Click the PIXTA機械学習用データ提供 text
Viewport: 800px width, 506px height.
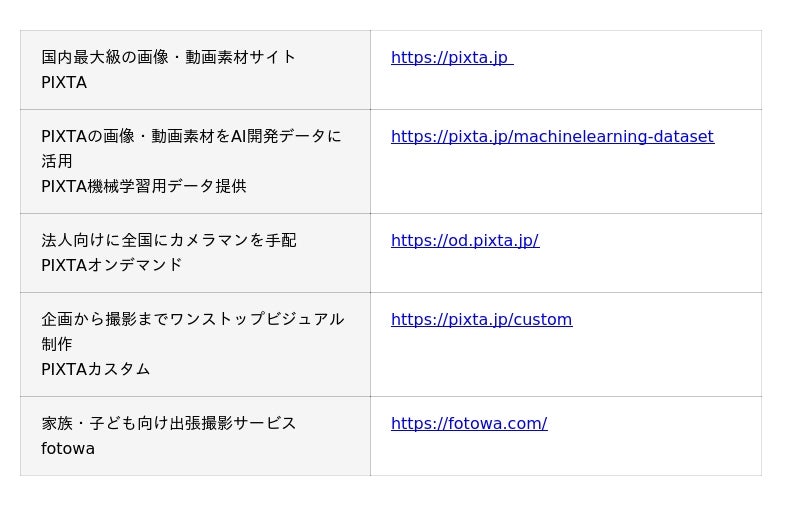pos(143,187)
